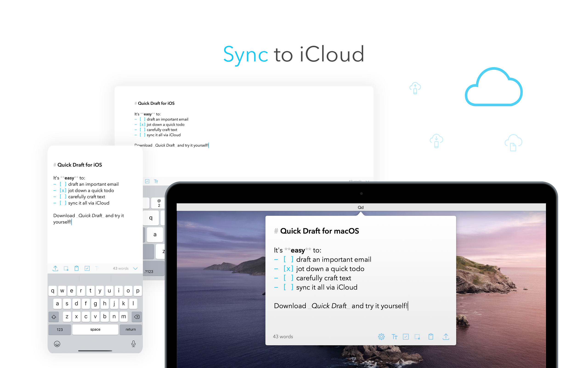
Task: Click the clipboard icon in macOS toolbar
Action: coord(431,336)
